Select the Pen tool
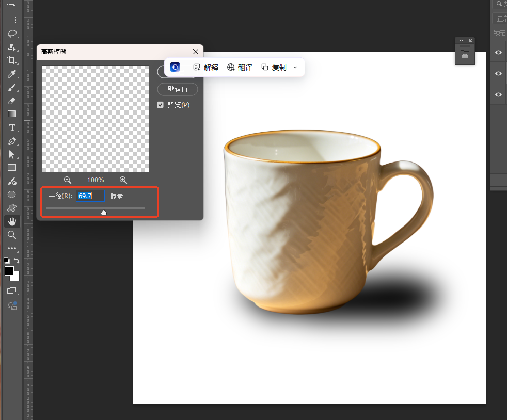The height and width of the screenshot is (420, 507). (x=12, y=141)
